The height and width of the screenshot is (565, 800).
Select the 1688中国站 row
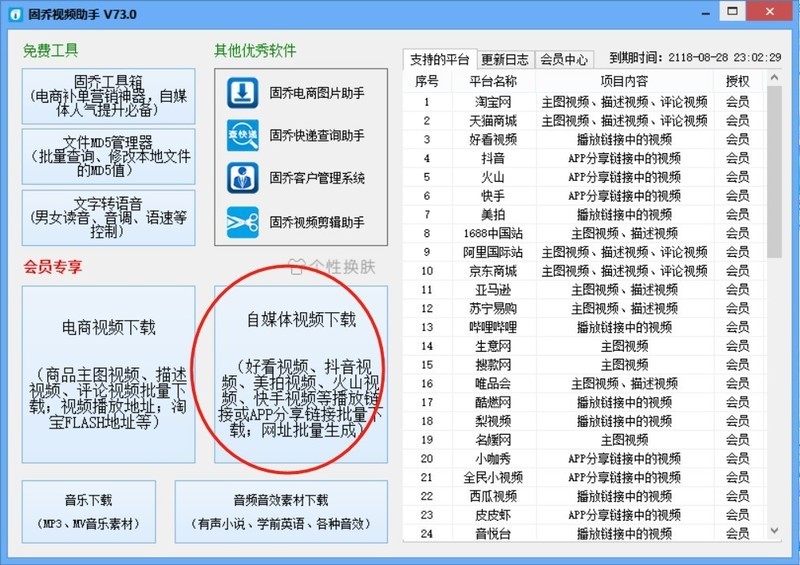pyautogui.click(x=585, y=233)
